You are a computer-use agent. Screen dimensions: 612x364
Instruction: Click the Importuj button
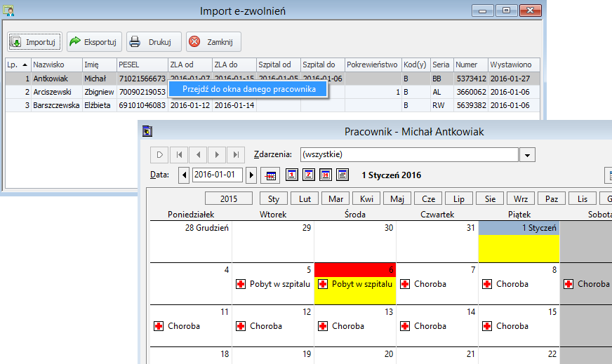coord(34,42)
